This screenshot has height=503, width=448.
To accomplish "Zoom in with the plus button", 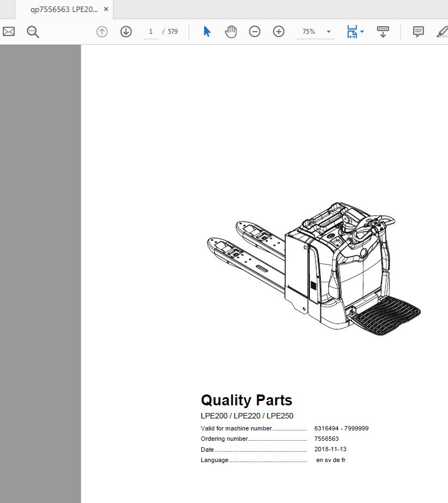I will [x=278, y=32].
